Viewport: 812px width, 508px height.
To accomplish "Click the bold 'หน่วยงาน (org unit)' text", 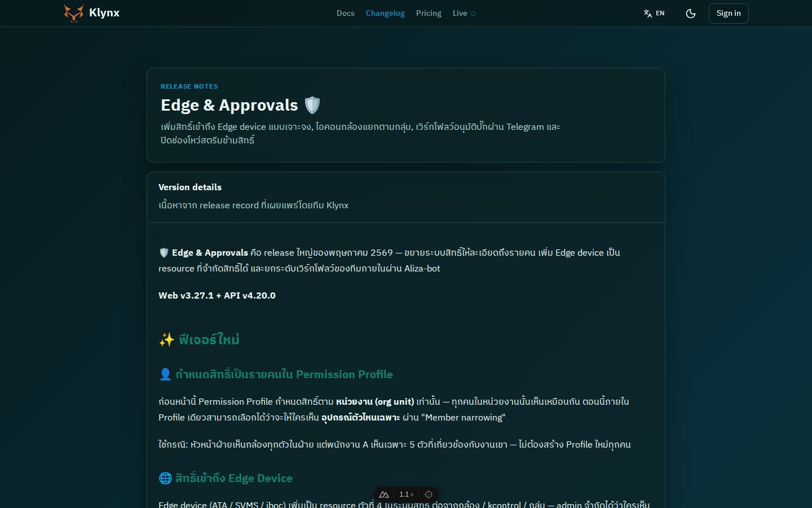I will [375, 401].
